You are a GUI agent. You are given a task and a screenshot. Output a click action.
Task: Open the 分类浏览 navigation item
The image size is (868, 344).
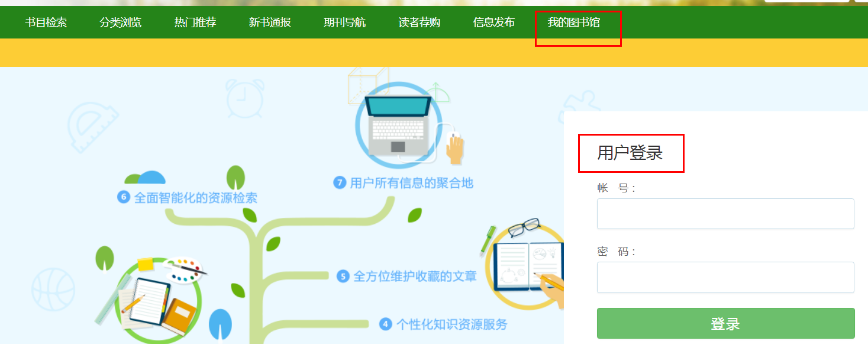click(x=121, y=22)
